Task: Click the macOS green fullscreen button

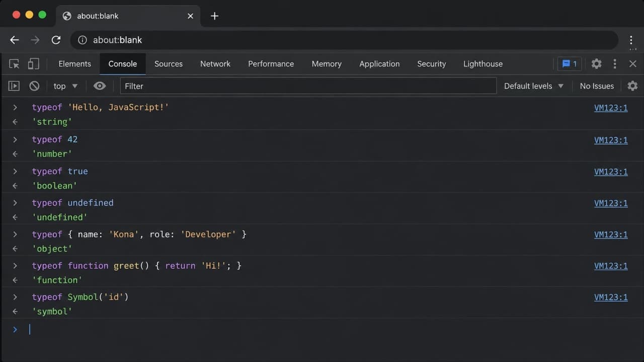Action: tap(42, 15)
